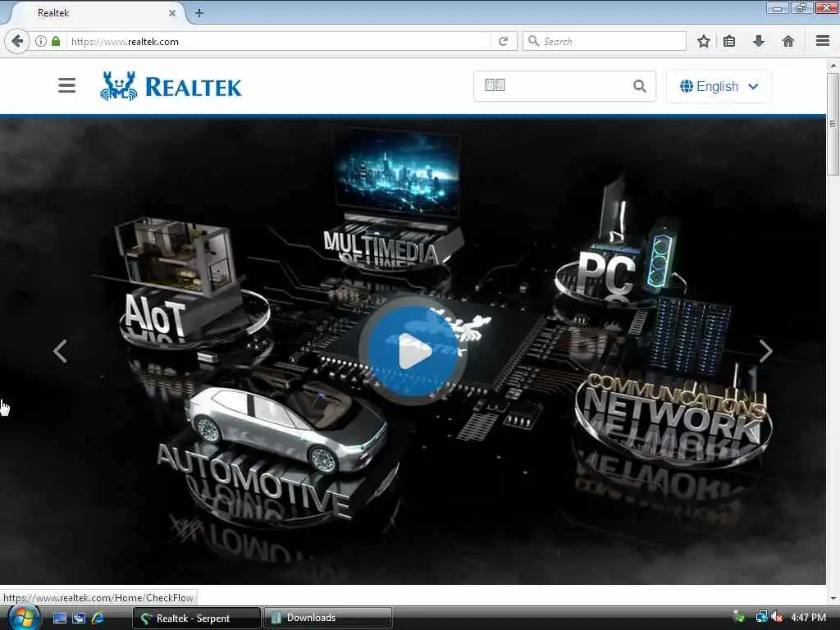Play the banner video
The width and height of the screenshot is (840, 630).
point(413,352)
